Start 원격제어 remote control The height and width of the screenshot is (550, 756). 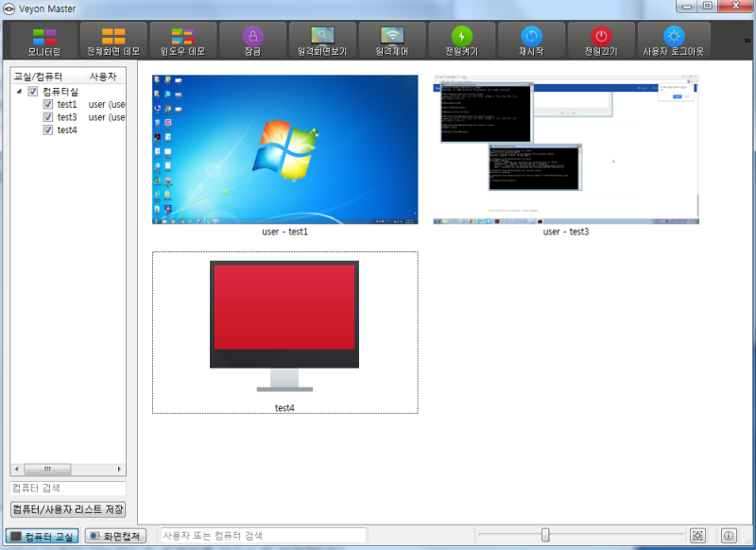coord(392,41)
